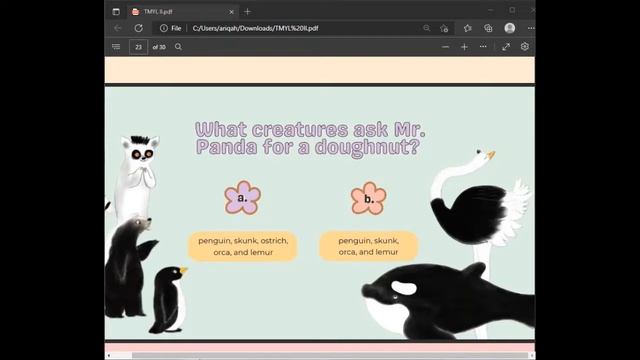Viewport: 640px width, 360px height.
Task: Search within the PDF document
Action: click(x=178, y=47)
